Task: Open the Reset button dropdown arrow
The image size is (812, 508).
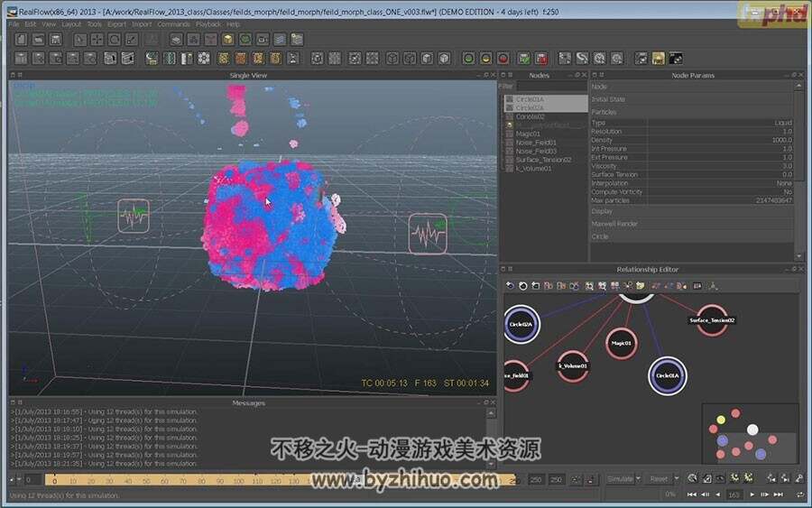Action: click(677, 479)
